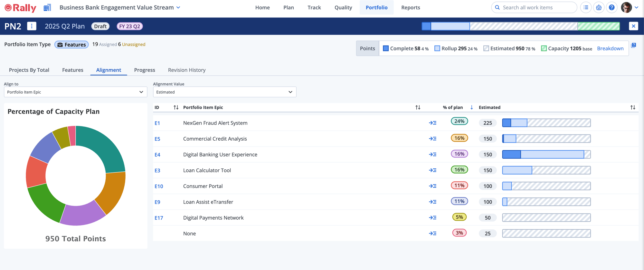Open epic E4 link
This screenshot has height=270, width=644.
point(157,155)
